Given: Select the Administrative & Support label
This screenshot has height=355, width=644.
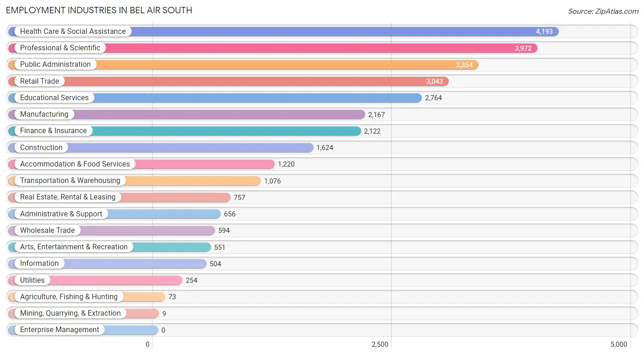Looking at the screenshot, I should pyautogui.click(x=61, y=214).
